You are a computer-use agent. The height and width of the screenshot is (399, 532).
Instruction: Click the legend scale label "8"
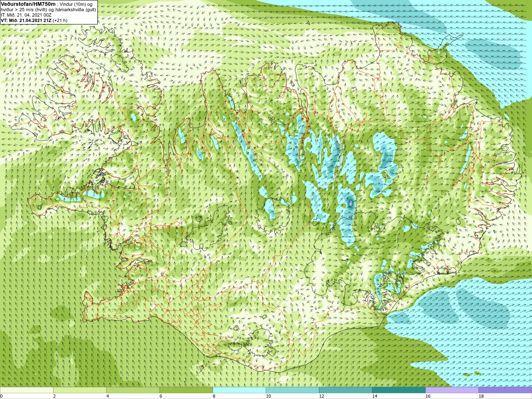click(214, 396)
